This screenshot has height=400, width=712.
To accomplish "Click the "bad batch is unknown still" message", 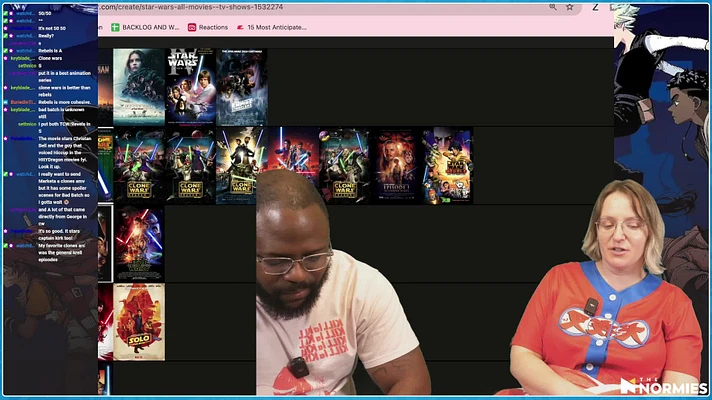I will 61,113.
